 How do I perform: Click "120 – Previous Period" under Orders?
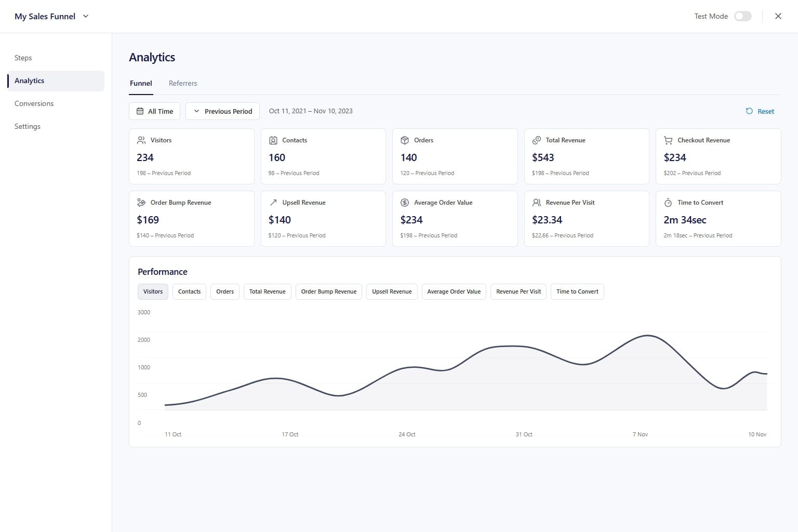(x=427, y=173)
